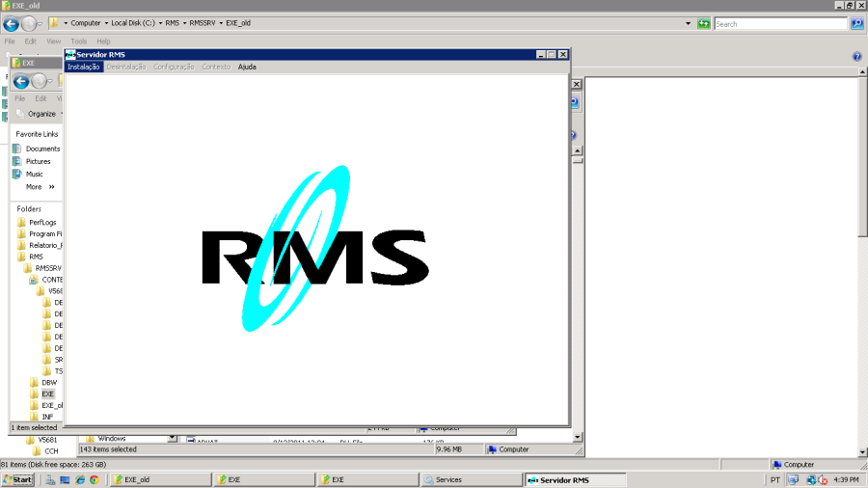Select the DBW folder in tree
The image size is (868, 488).
(x=49, y=383)
